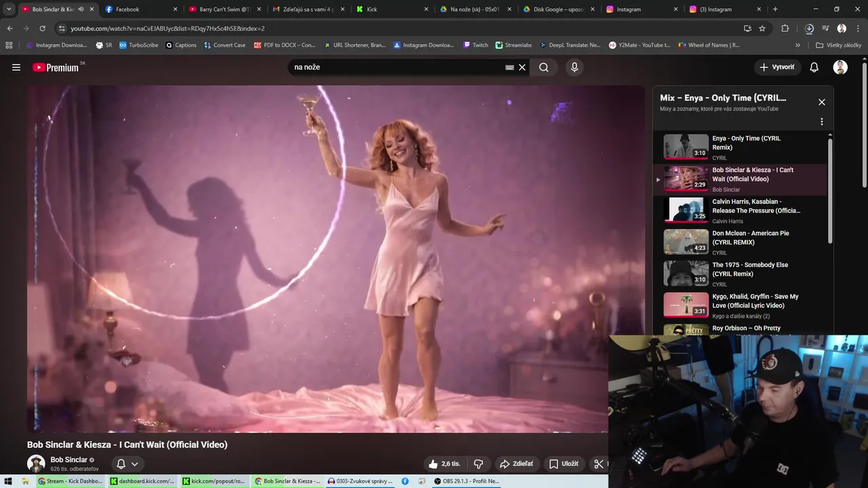The height and width of the screenshot is (488, 868).
Task: Like the video with thumbs up
Action: (444, 464)
